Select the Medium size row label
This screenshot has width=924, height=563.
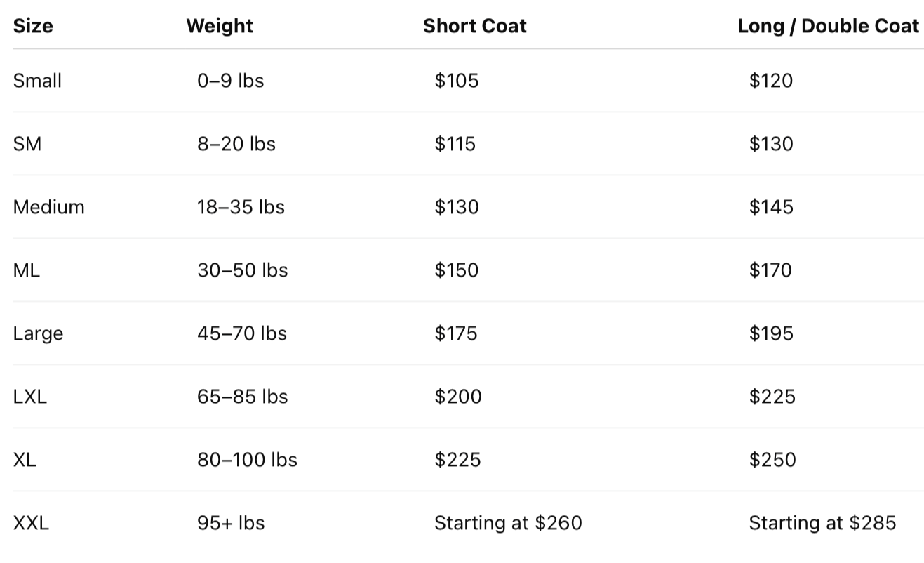click(48, 207)
